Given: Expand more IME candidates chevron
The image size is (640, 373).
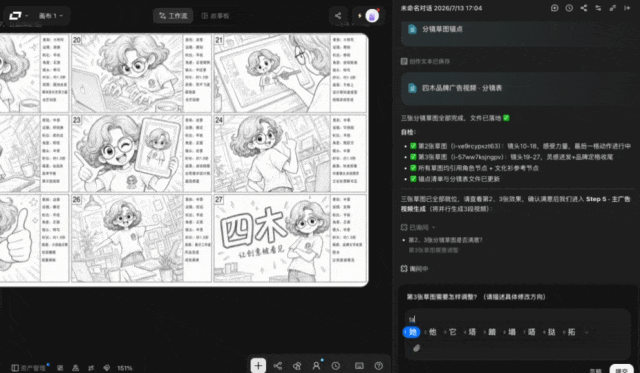Looking at the screenshot, I should click(x=587, y=332).
